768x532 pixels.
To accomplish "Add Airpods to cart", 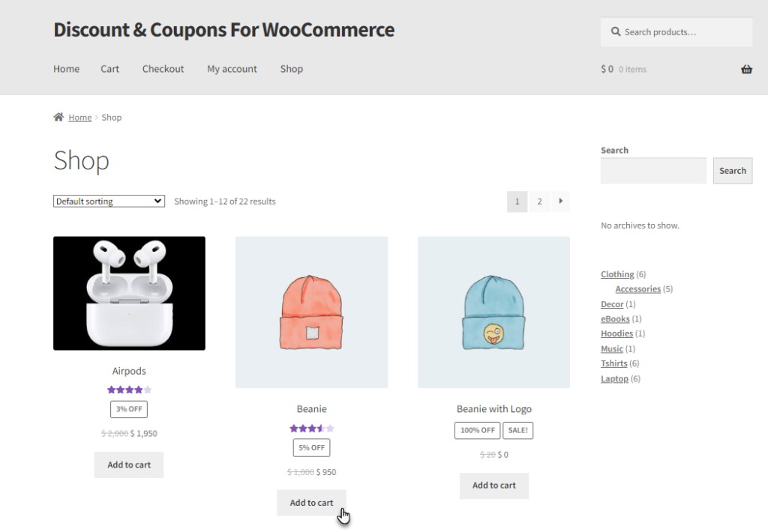I will point(129,465).
